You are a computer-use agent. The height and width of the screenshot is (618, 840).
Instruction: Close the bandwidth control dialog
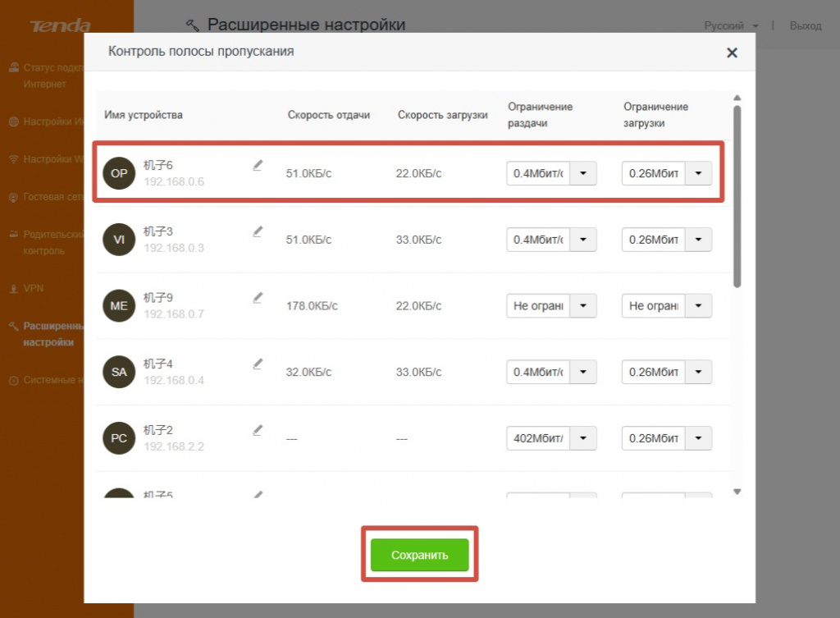tap(732, 53)
